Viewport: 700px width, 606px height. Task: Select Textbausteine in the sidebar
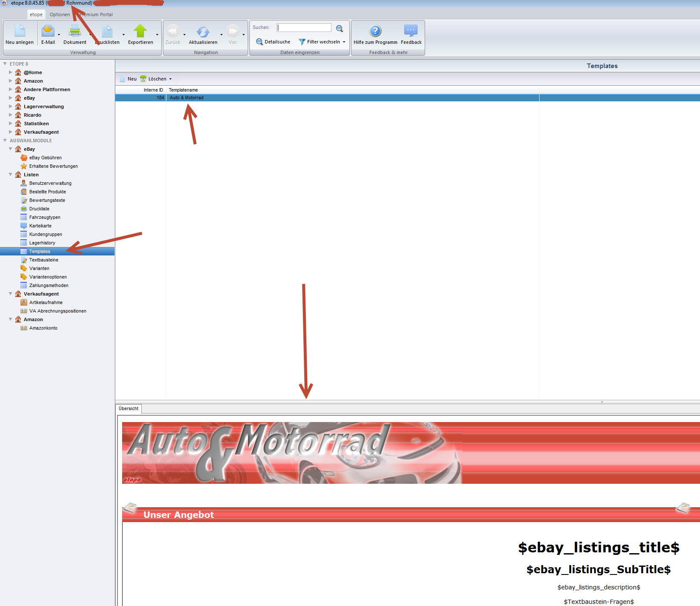tap(43, 260)
